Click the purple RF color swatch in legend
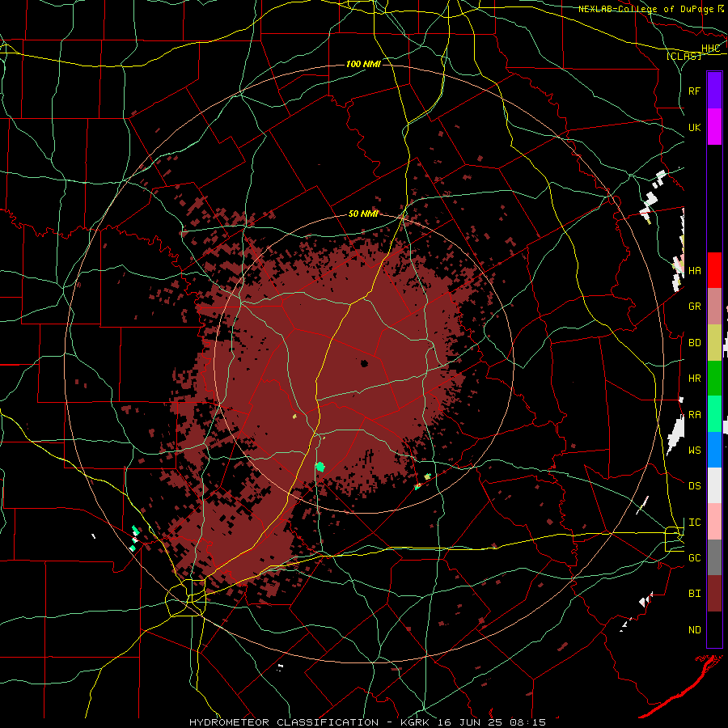728x728 pixels. tap(714, 91)
